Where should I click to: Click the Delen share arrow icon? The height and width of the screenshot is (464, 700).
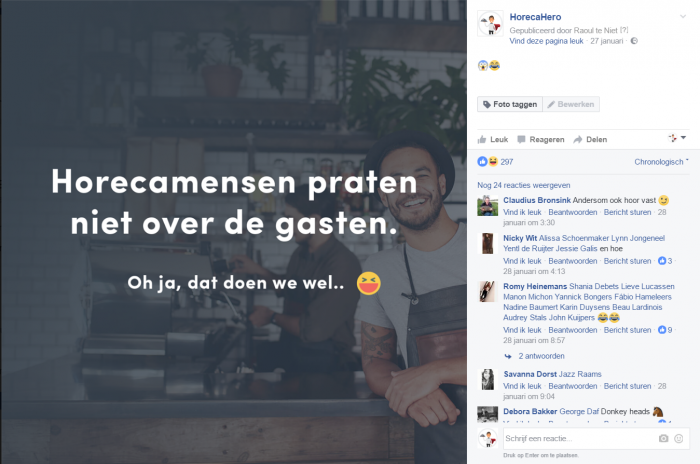coord(578,139)
